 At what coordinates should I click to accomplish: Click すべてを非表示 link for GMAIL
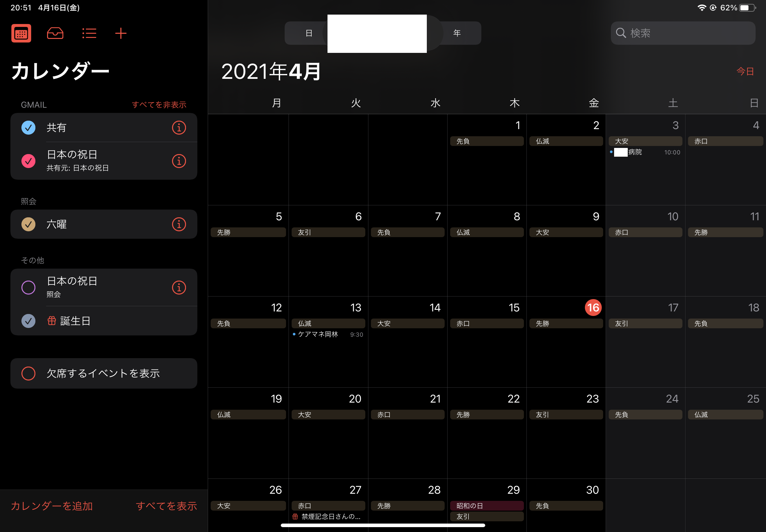click(x=159, y=105)
